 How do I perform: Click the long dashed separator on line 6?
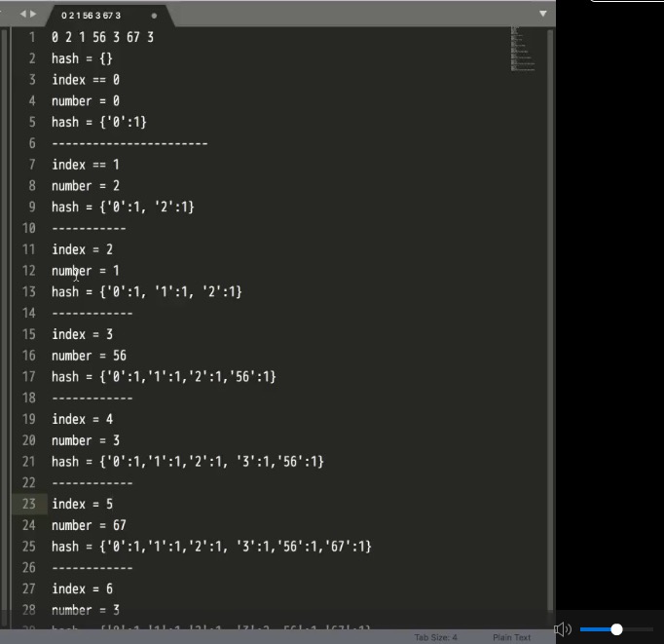129,143
